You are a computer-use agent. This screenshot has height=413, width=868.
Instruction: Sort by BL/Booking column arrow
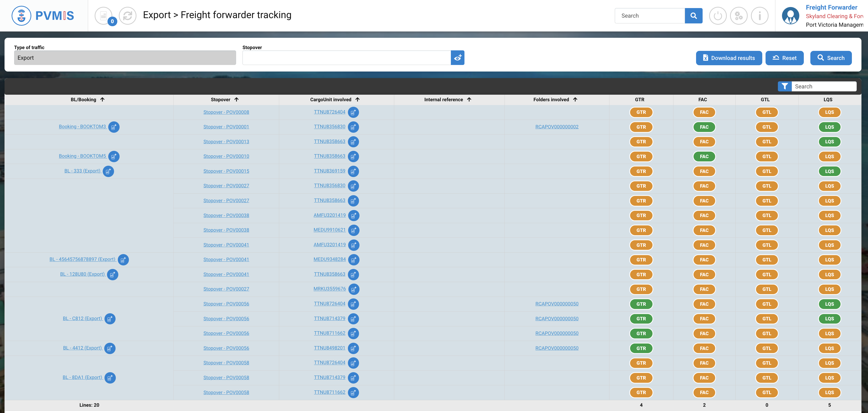pyautogui.click(x=102, y=99)
